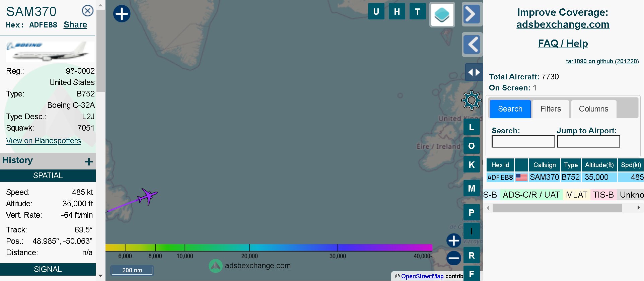
Task: Toggle the R map option button
Action: (472, 255)
